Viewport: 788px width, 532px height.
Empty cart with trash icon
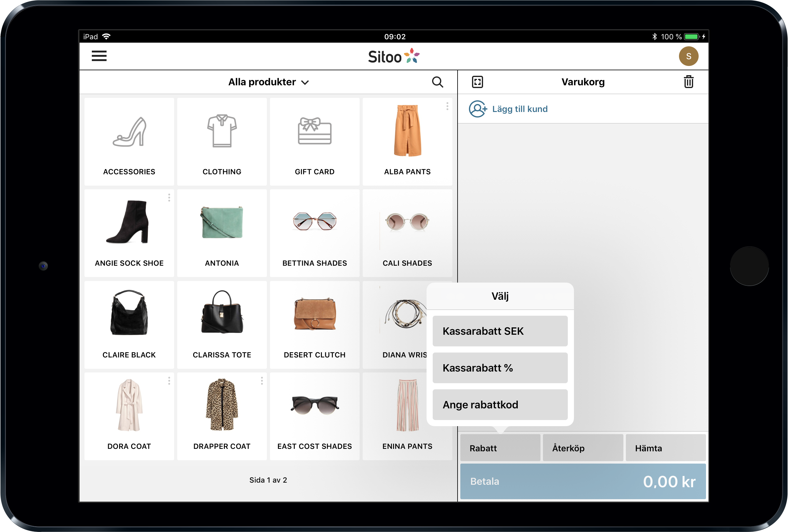pos(688,82)
